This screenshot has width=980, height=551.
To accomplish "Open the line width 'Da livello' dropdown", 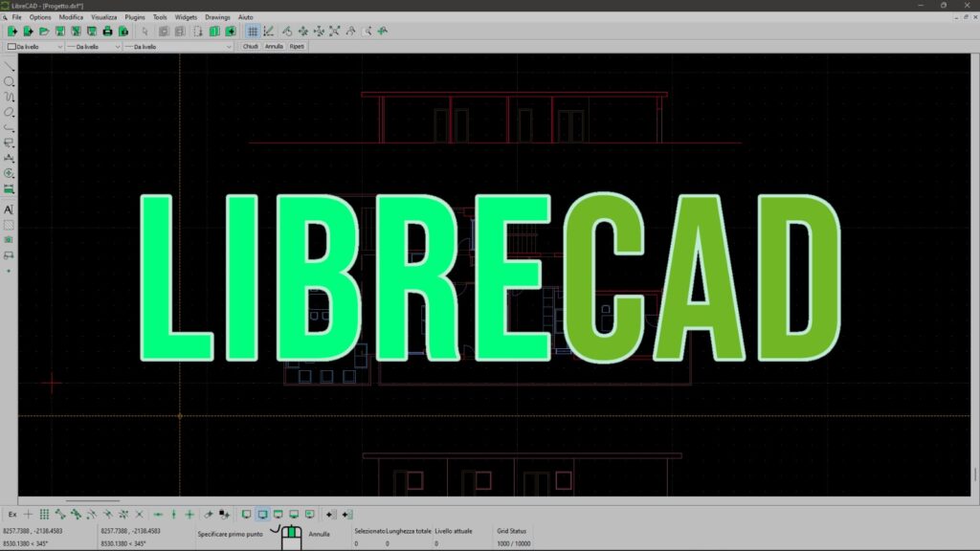I will click(x=94, y=46).
